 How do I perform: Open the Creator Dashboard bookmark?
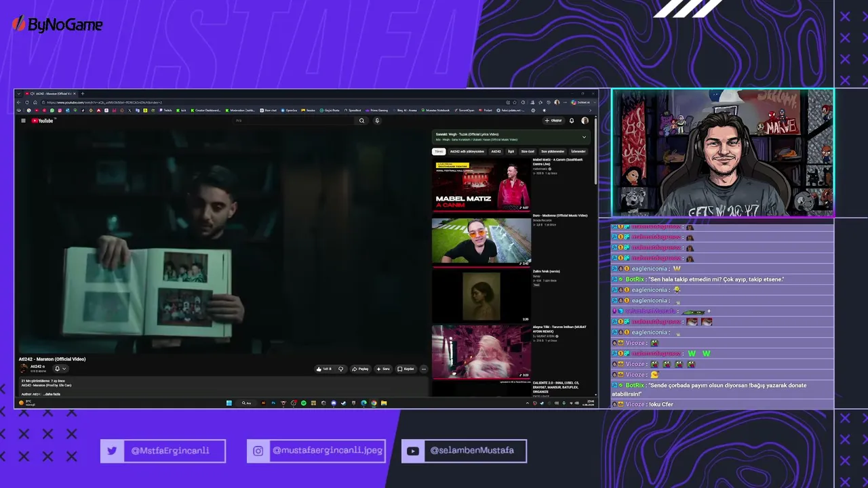tap(206, 110)
